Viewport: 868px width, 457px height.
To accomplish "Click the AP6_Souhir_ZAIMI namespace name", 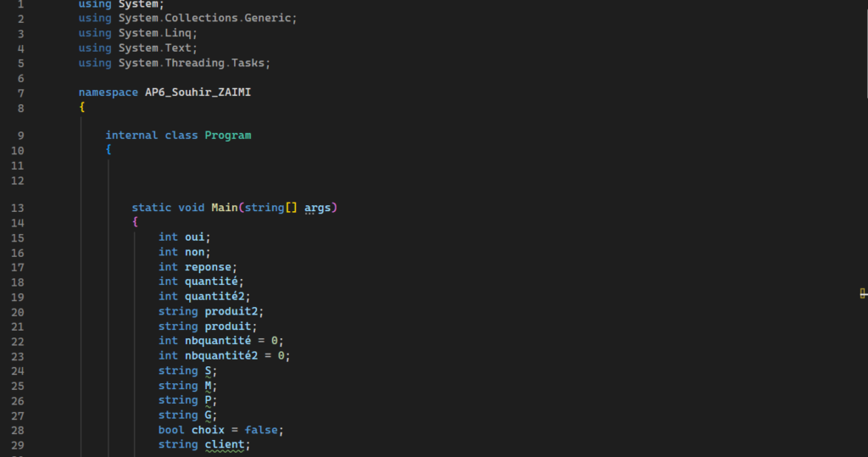I will pyautogui.click(x=198, y=92).
